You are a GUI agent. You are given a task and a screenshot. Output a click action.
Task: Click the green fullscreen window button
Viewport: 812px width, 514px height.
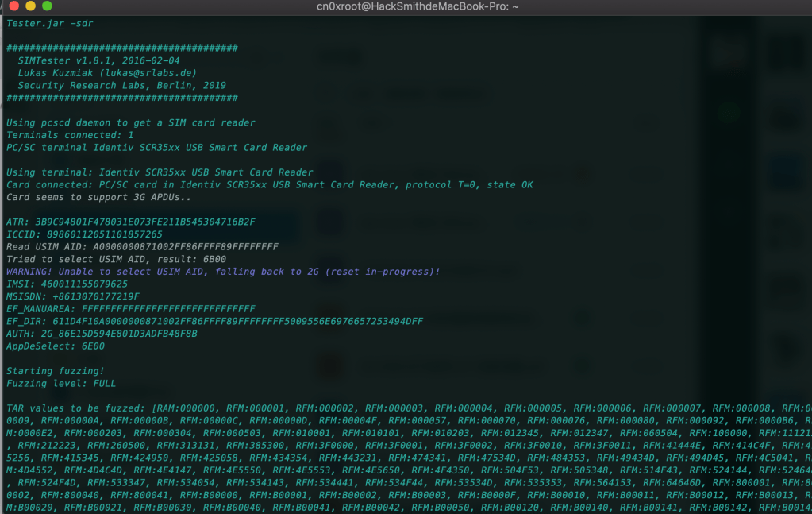click(x=47, y=6)
